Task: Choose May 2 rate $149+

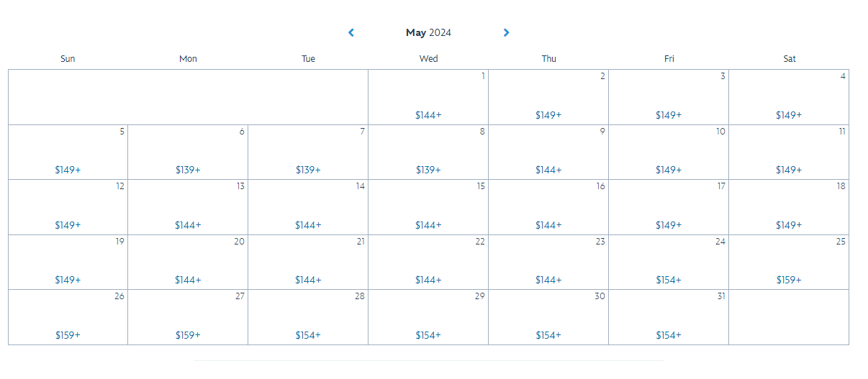Action: click(548, 115)
